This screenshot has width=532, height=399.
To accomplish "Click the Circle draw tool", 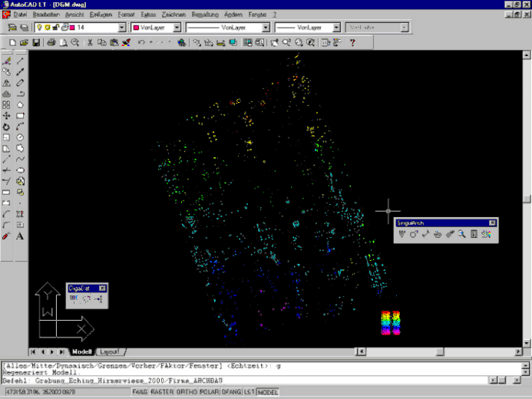I will coord(21,137).
